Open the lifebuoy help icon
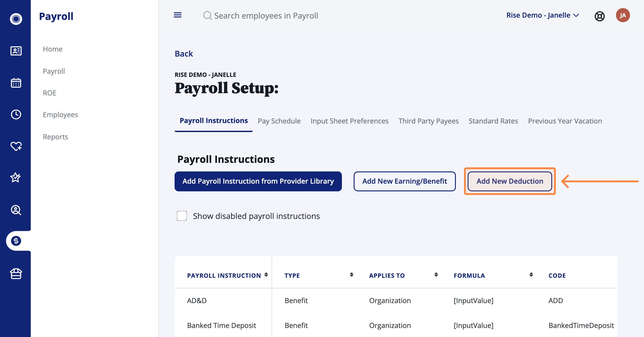Image resolution: width=644 pixels, height=337 pixels. (599, 16)
